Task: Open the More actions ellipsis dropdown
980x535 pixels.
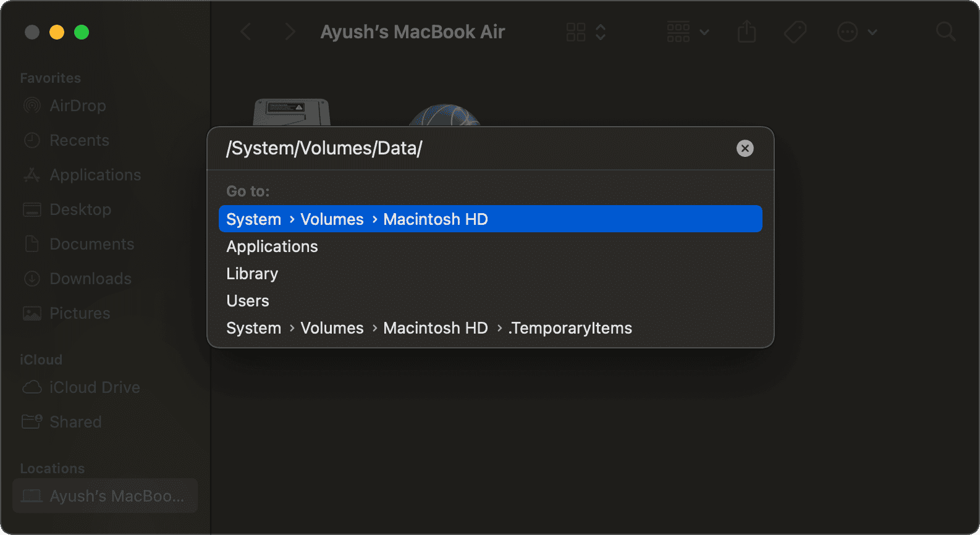Action: coord(856,32)
